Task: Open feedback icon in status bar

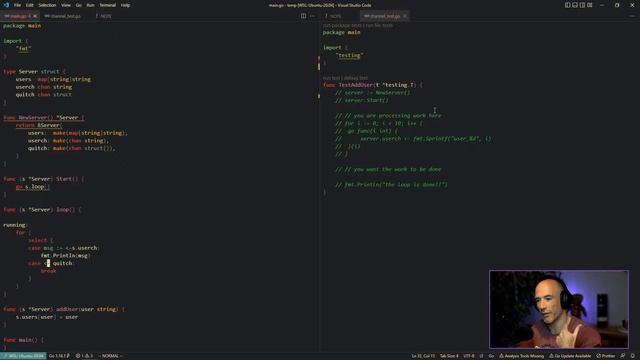Action: click(x=623, y=356)
